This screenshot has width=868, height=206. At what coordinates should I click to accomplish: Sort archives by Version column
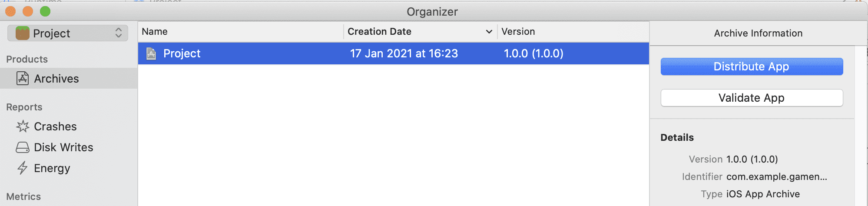pos(518,32)
